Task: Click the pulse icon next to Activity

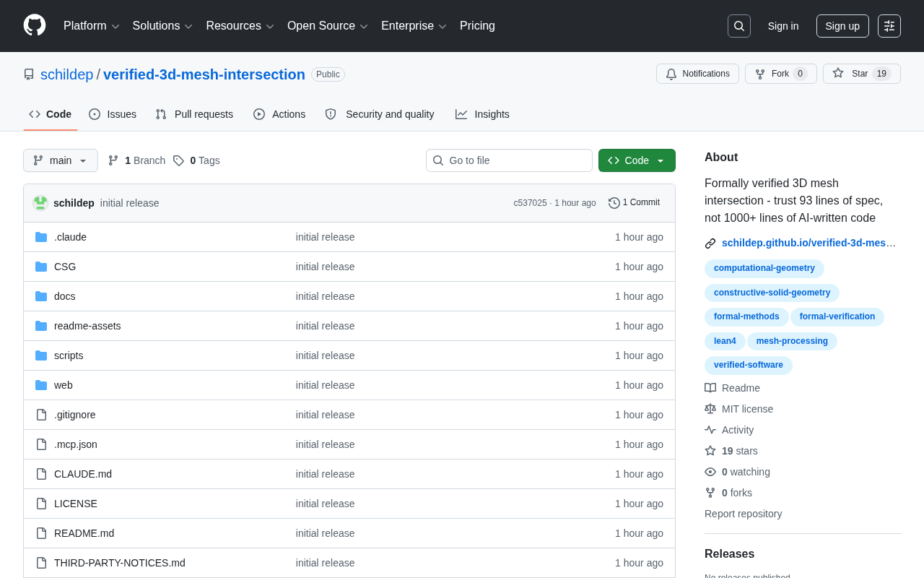Action: pos(710,430)
